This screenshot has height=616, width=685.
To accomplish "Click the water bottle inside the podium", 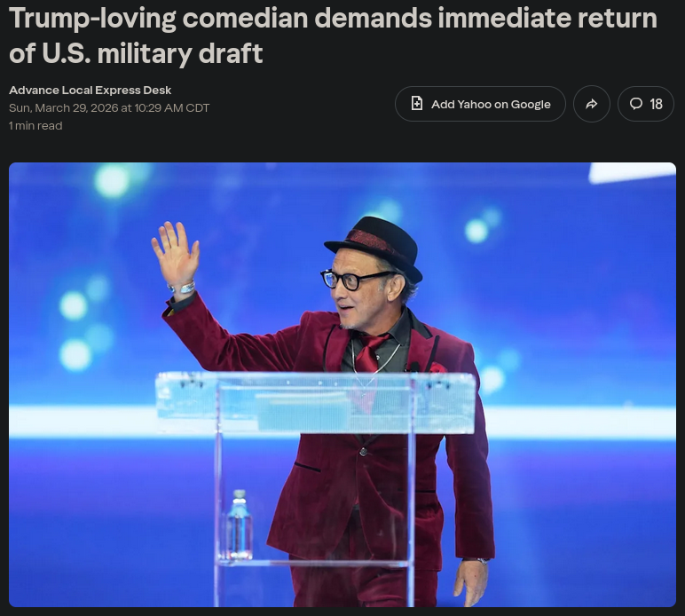I will coord(239,525).
